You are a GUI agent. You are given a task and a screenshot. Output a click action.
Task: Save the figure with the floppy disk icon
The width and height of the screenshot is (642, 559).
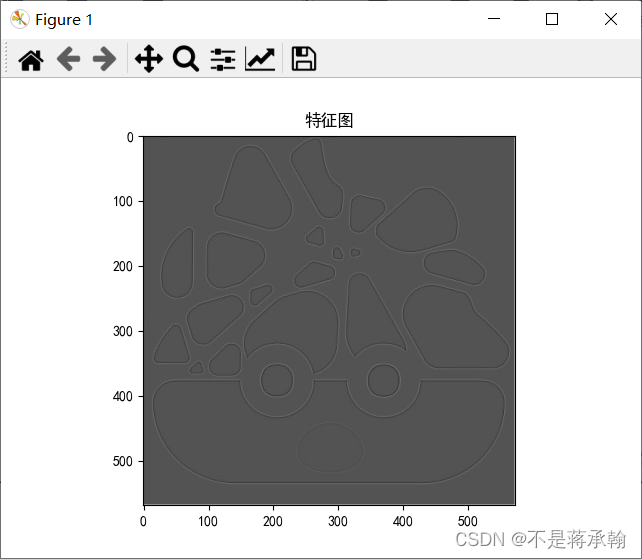[303, 59]
